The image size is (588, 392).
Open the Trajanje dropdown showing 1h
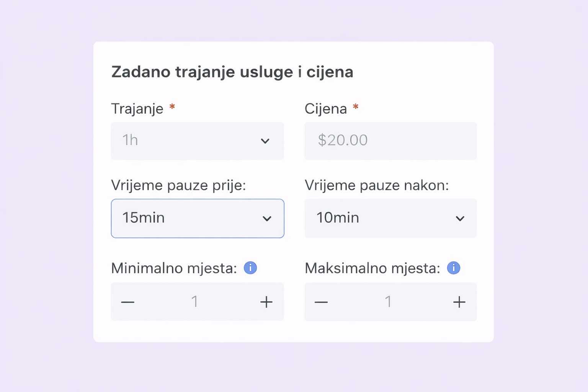pyautogui.click(x=198, y=141)
